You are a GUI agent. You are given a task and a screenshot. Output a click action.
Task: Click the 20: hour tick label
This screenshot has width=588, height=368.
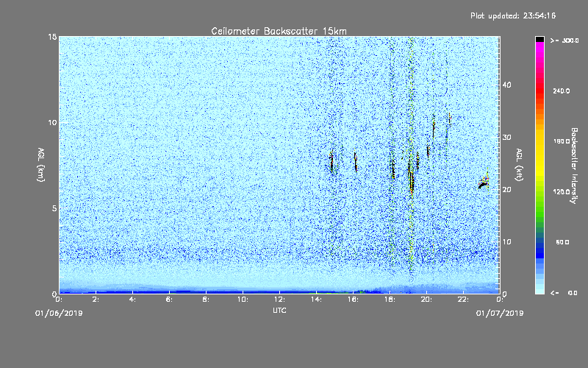point(426,300)
